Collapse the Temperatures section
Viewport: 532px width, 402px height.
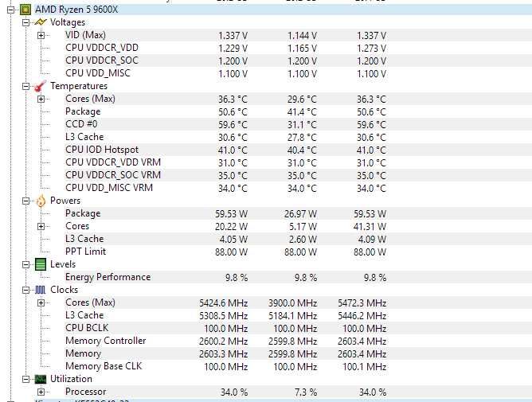(25, 86)
